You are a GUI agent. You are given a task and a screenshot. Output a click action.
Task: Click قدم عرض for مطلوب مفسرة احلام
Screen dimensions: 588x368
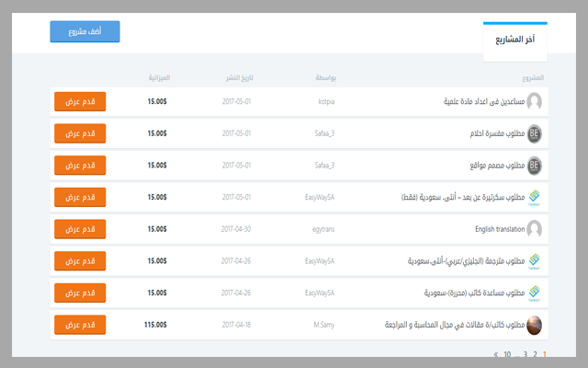click(81, 133)
